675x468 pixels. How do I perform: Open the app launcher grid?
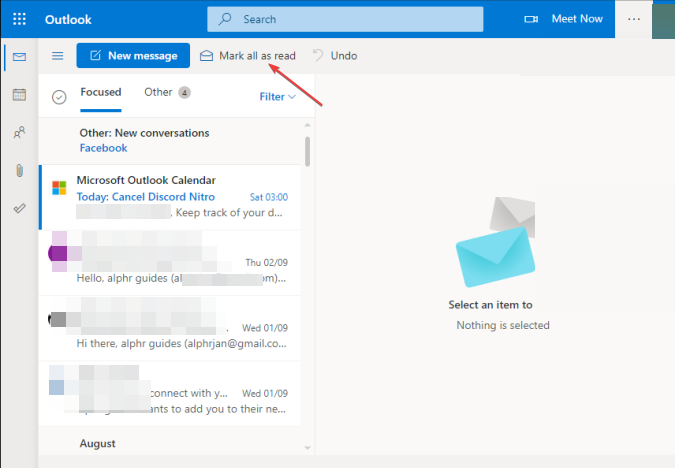19,19
